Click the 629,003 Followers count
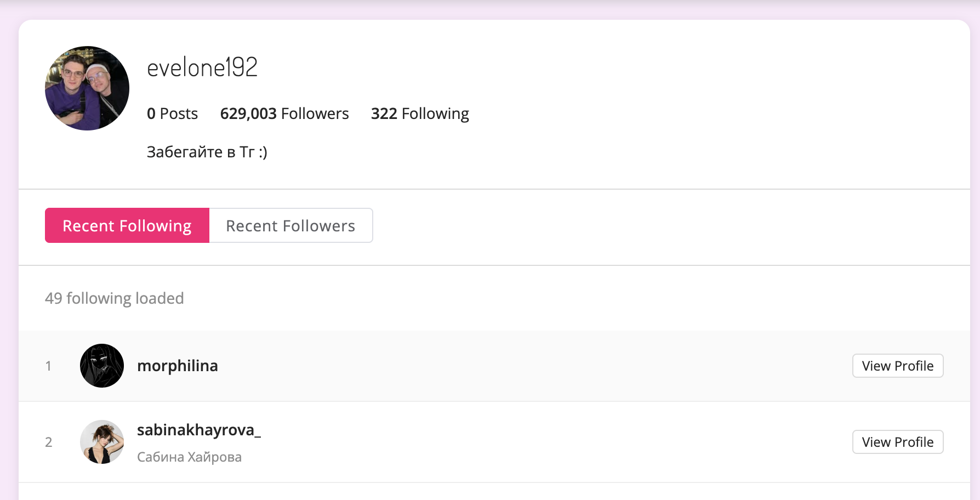 click(x=284, y=113)
